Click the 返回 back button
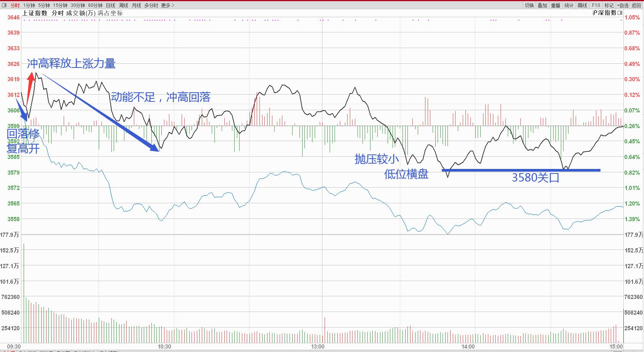The width and height of the screenshot is (644, 352). tap(636, 5)
